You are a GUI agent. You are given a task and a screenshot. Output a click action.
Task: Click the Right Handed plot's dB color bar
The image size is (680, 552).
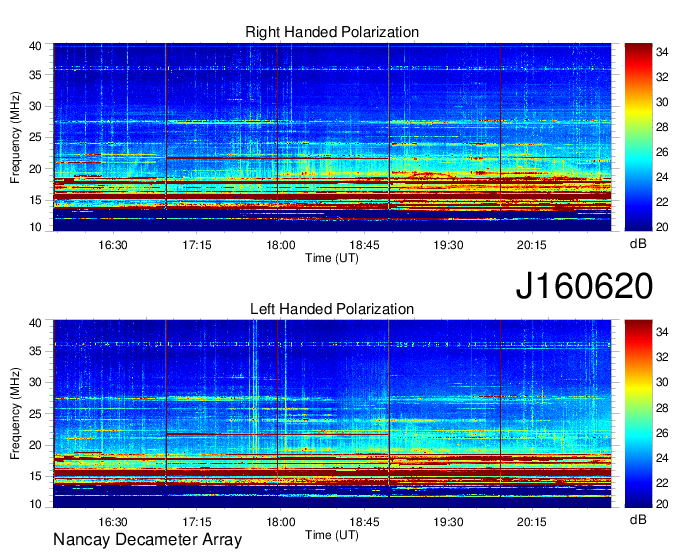point(638,137)
